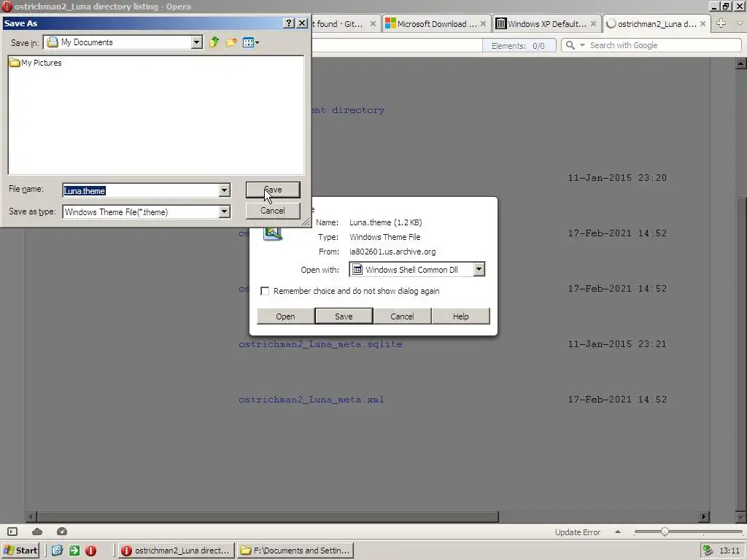This screenshot has height=560, width=747.
Task: Open the Start menu
Action: point(20,551)
